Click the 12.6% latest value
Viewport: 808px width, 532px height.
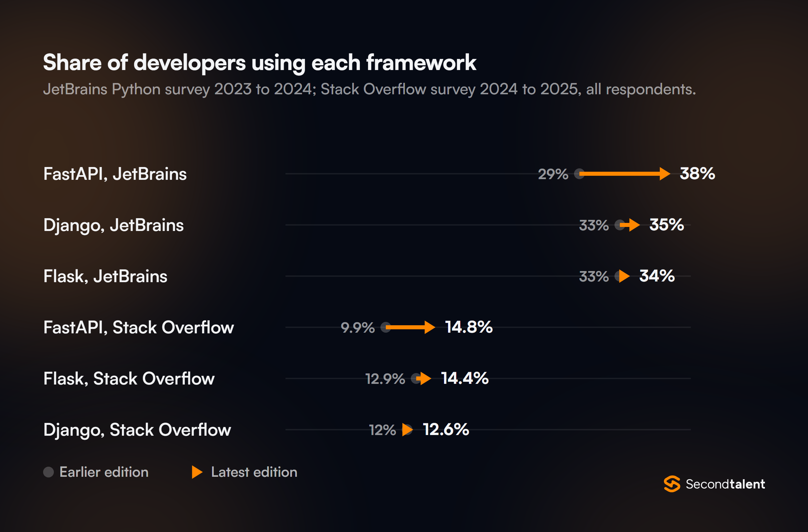click(x=446, y=429)
